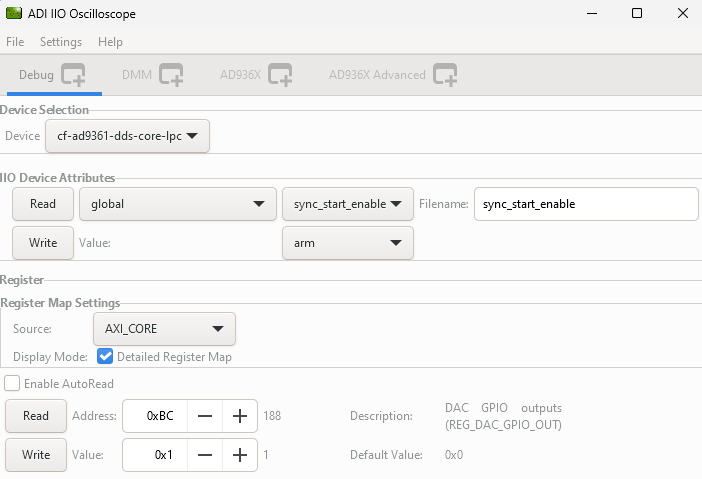Detach the DMM tab into a window
The height and width of the screenshot is (479, 702).
coord(171,75)
